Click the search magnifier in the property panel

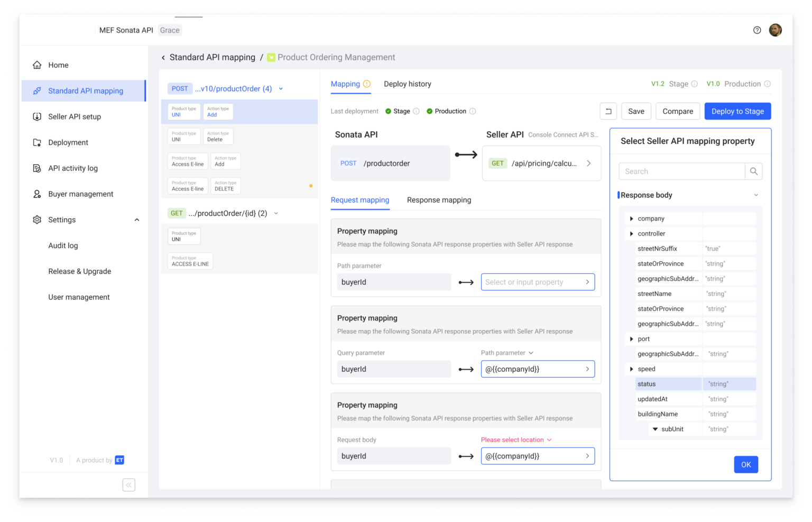tap(754, 171)
